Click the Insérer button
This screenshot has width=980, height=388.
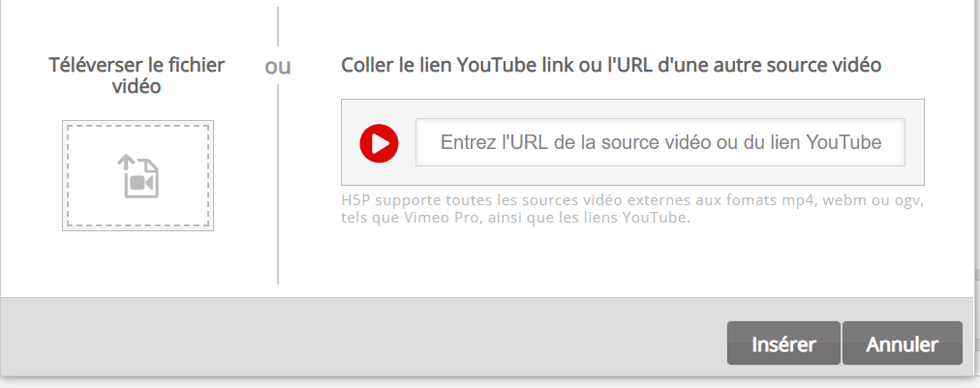click(x=783, y=343)
